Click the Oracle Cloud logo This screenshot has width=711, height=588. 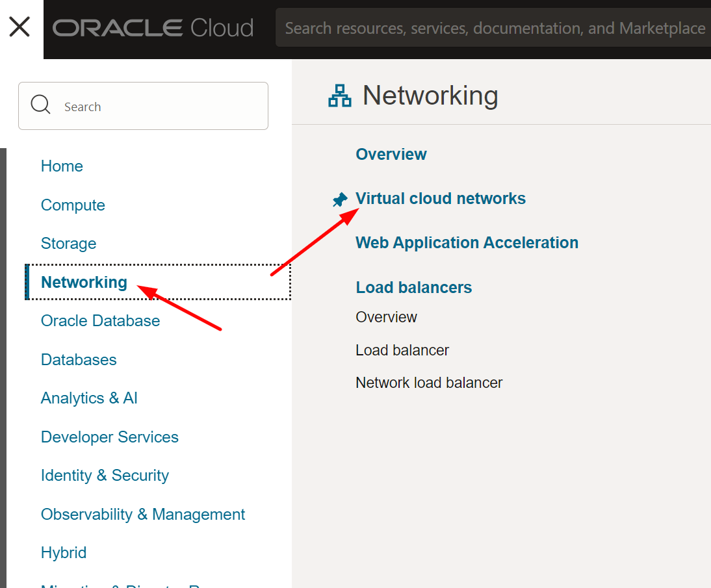point(153,28)
